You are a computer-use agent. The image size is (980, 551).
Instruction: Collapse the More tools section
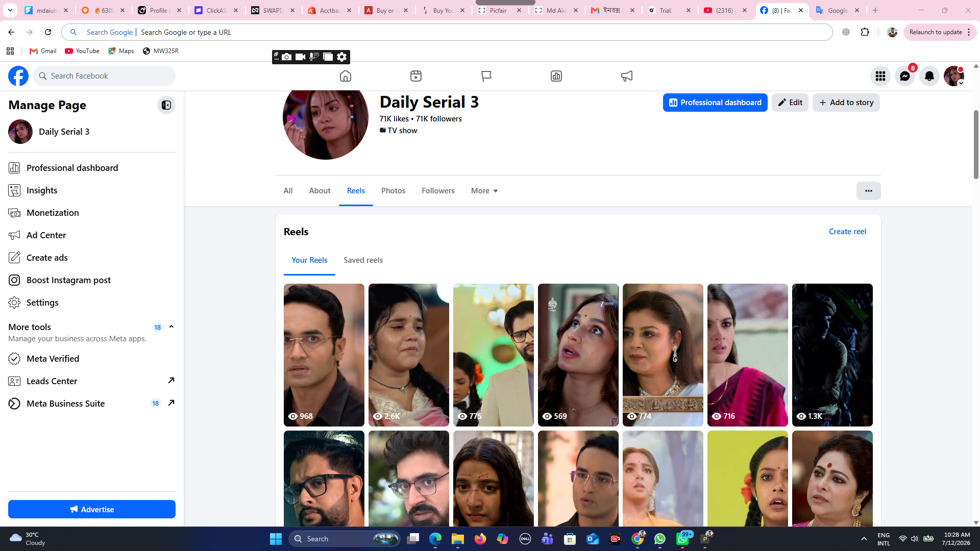pyautogui.click(x=171, y=327)
